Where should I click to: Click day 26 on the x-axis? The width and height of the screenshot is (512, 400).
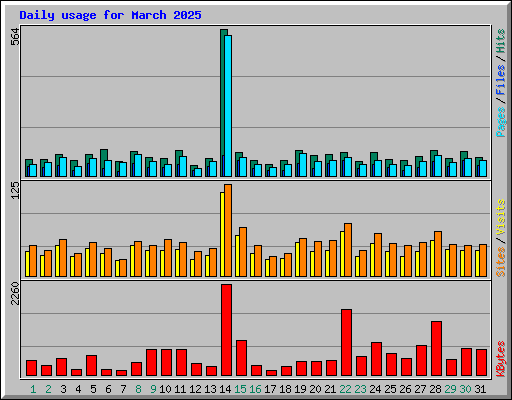coord(405,389)
